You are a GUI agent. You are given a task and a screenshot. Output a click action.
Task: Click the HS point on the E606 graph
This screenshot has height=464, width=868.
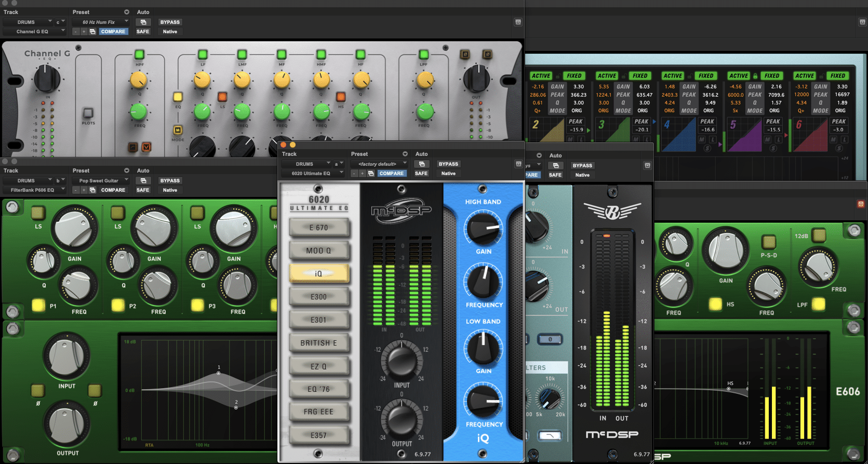(x=728, y=389)
